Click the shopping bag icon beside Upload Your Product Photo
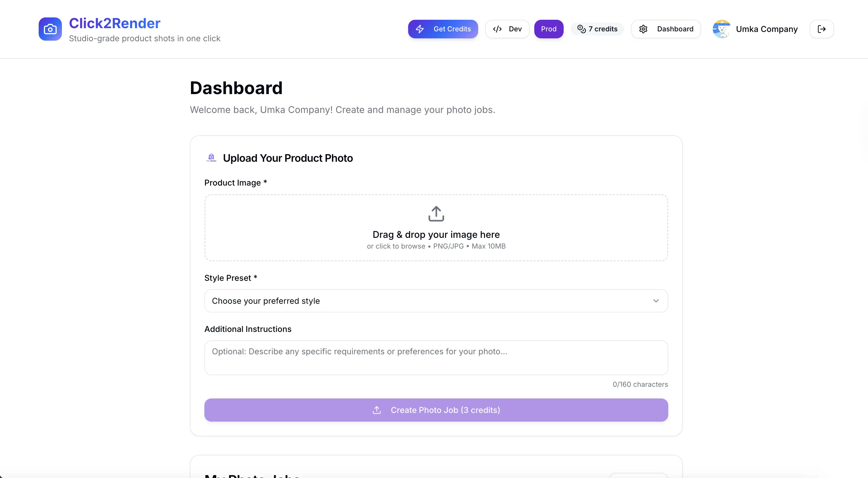868x478 pixels. [211, 157]
